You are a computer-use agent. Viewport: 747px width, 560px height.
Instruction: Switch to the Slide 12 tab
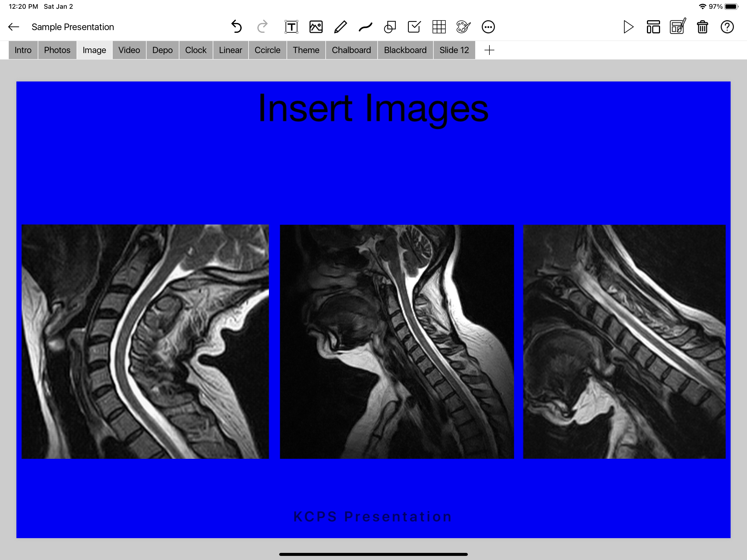click(454, 50)
